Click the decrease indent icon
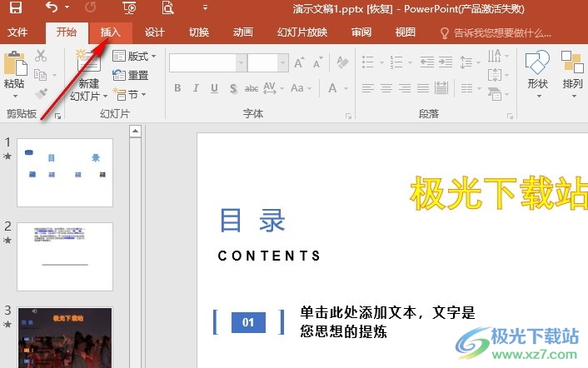The height and width of the screenshot is (368, 588). (x=427, y=62)
